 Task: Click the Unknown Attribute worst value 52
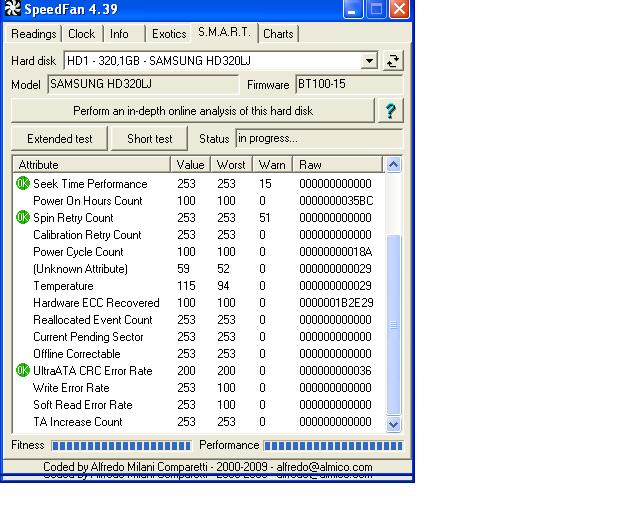(223, 269)
